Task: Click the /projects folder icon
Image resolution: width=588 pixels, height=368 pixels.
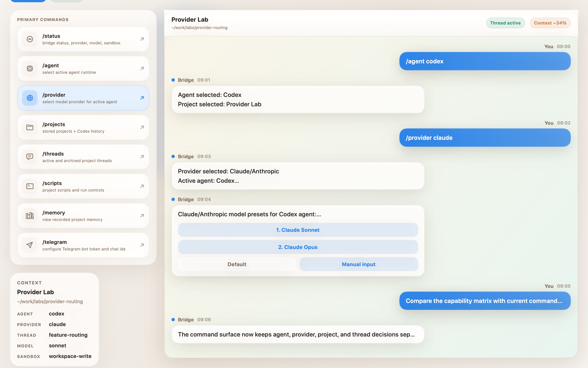Action: [x=30, y=127]
